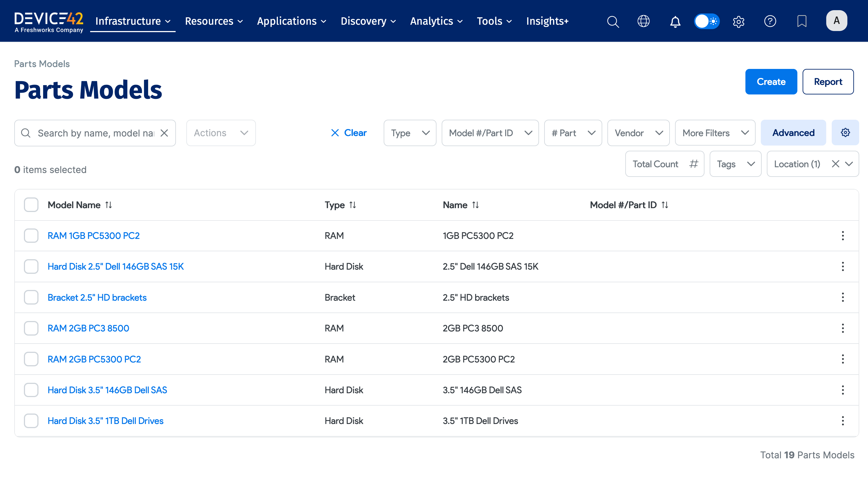Click the globe language icon
The width and height of the screenshot is (868, 480).
click(x=643, y=21)
